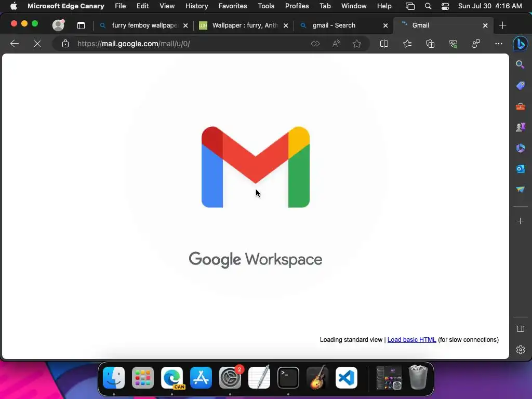The height and width of the screenshot is (399, 532).
Task: Open Trash from the Dock
Action: [418, 378]
